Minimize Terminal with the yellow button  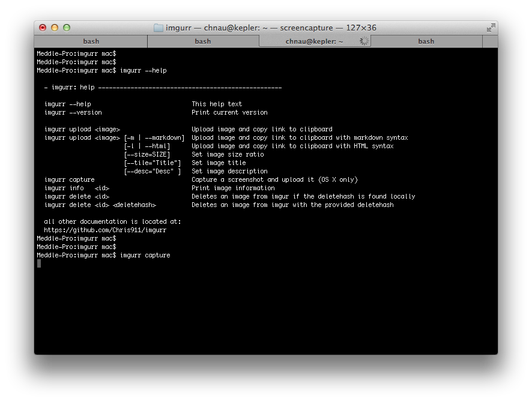[x=55, y=28]
